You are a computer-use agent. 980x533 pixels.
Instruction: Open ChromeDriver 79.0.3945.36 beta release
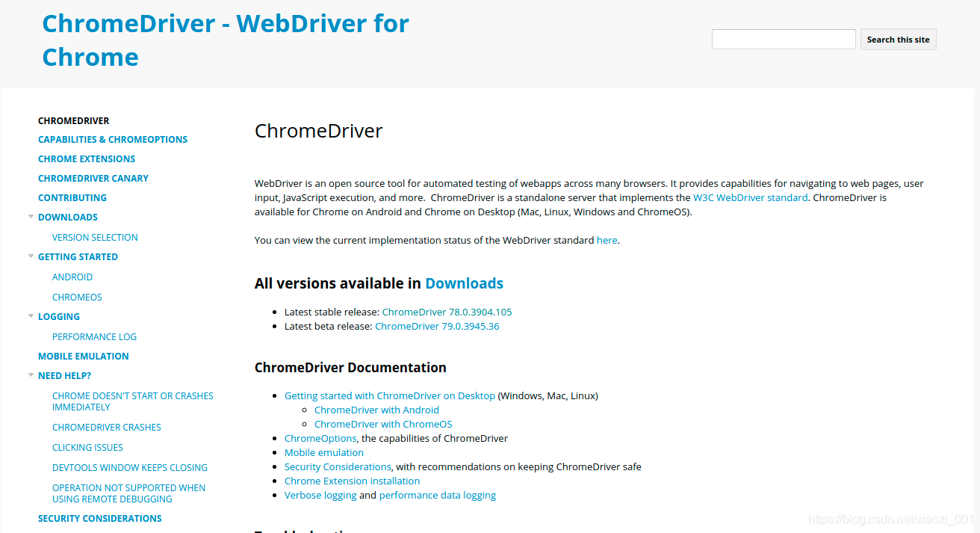pyautogui.click(x=437, y=326)
